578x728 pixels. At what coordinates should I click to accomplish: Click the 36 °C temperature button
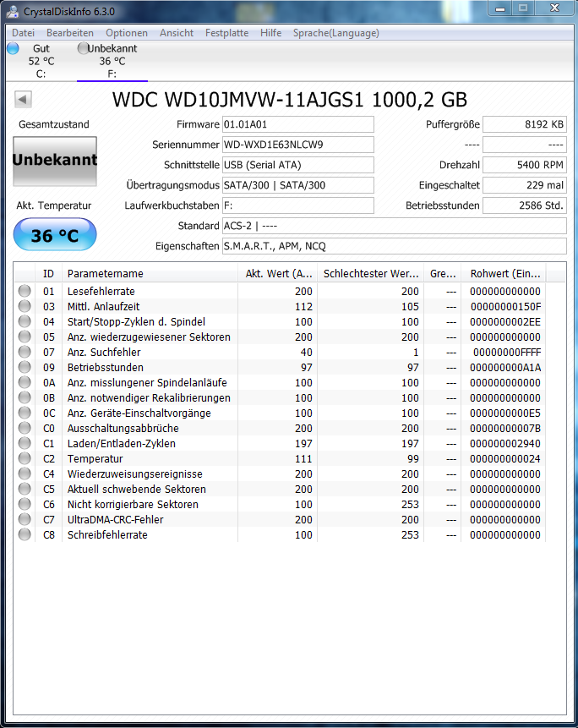pyautogui.click(x=55, y=235)
